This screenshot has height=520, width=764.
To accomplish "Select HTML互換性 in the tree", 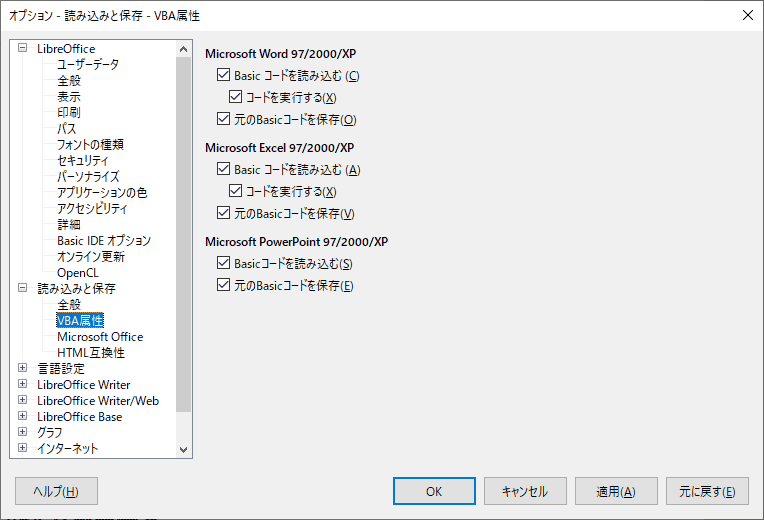I will [x=91, y=353].
